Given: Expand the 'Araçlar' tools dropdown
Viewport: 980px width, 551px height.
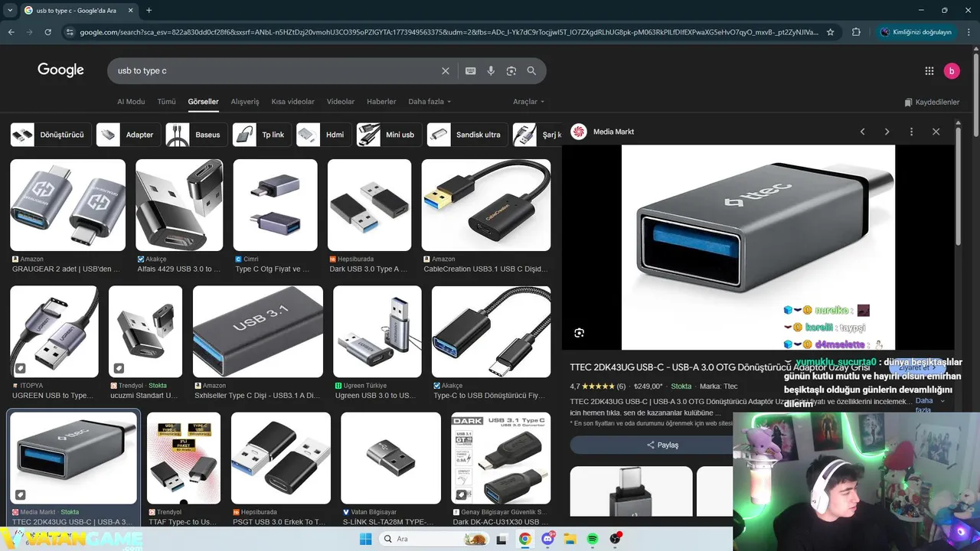Looking at the screenshot, I should (x=528, y=102).
